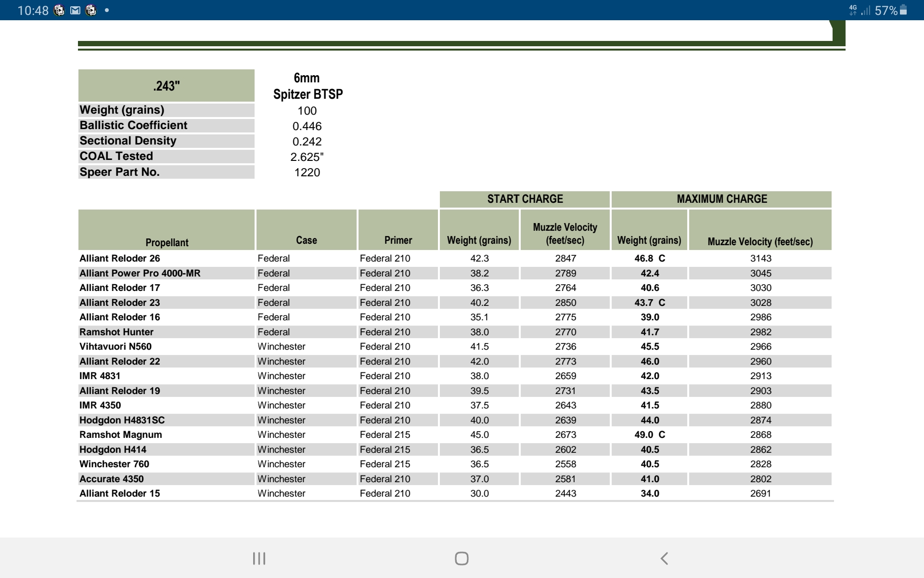The image size is (924, 578).
Task: Tap the battery icon in status bar
Action: tap(903, 10)
